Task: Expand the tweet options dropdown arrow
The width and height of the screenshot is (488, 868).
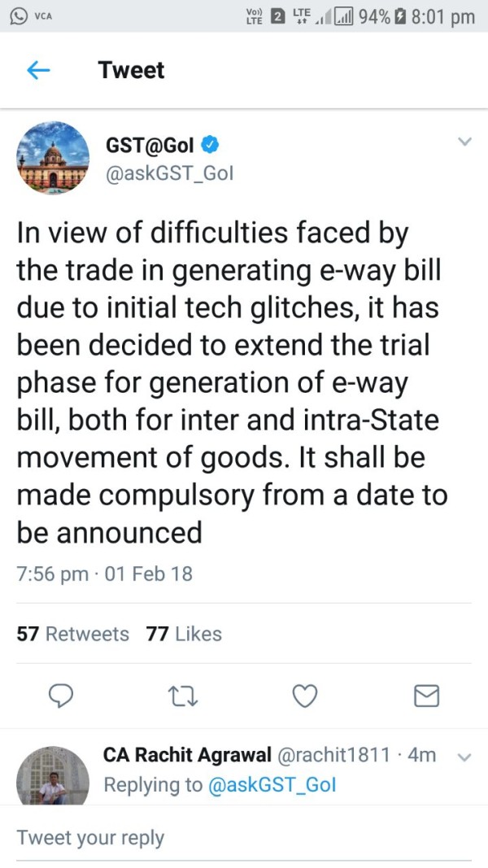Action: (464, 142)
